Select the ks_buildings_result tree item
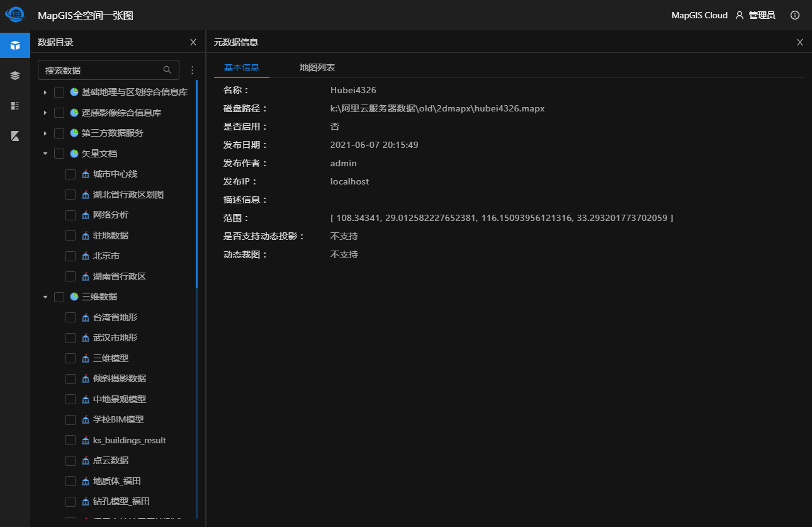This screenshot has width=812, height=527. click(x=130, y=440)
